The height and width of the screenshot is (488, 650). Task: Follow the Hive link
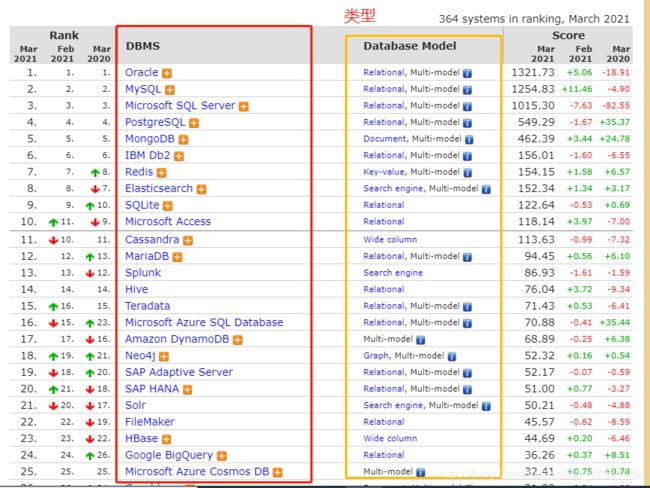(x=136, y=289)
